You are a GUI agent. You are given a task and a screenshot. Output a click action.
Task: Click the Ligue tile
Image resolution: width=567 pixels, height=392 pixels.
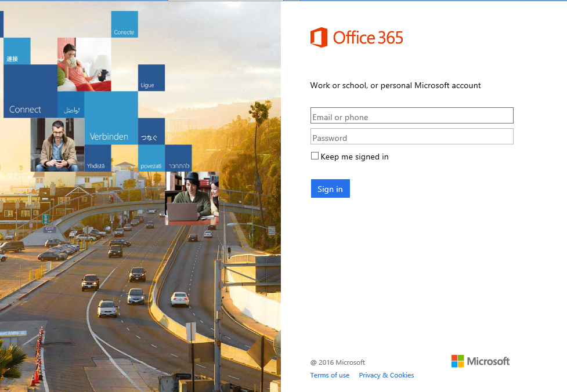click(151, 78)
